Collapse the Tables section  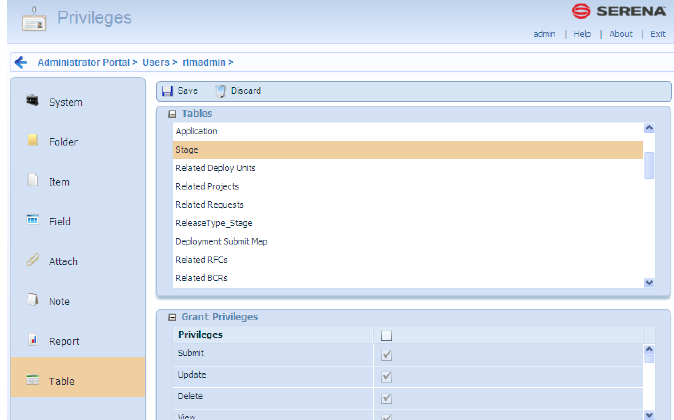[172, 114]
